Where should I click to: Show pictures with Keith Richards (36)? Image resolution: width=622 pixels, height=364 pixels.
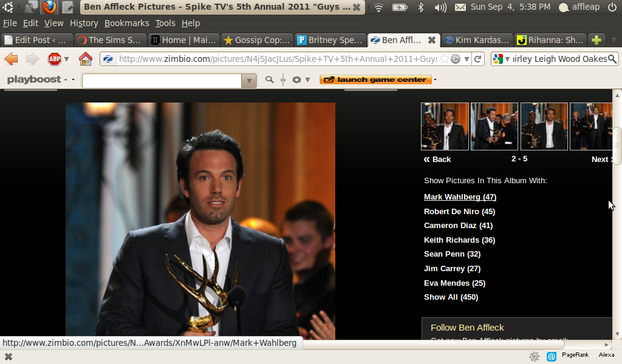pos(459,240)
